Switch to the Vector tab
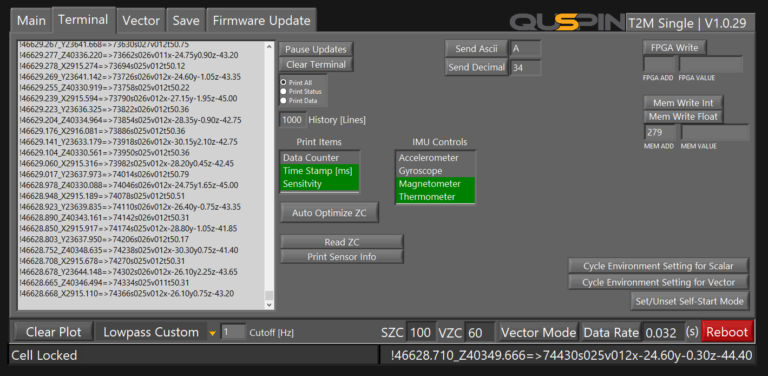 141,21
